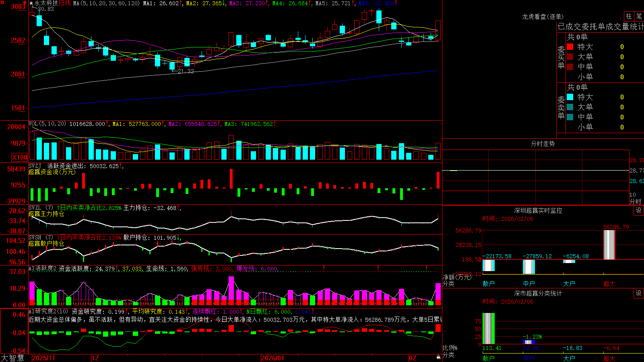Click the 分时 label beside the intraday chart
The image size is (644, 362).
pyautogui.click(x=636, y=202)
